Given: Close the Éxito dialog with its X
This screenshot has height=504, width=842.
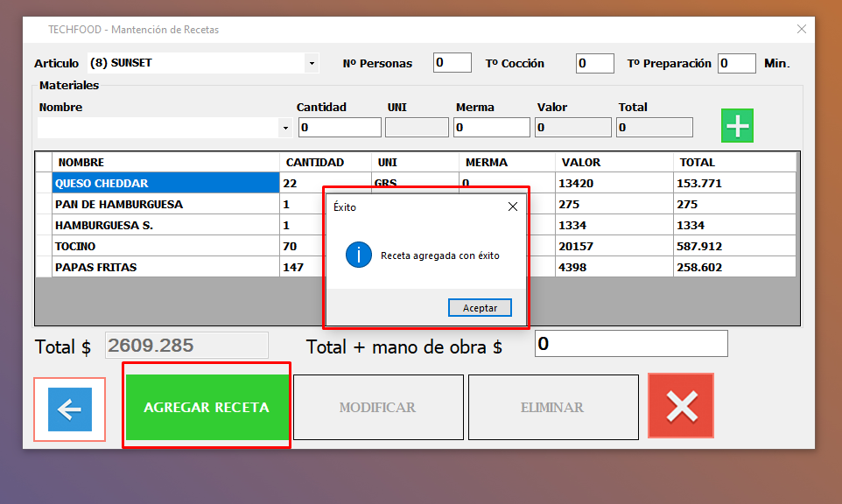Looking at the screenshot, I should pyautogui.click(x=513, y=207).
